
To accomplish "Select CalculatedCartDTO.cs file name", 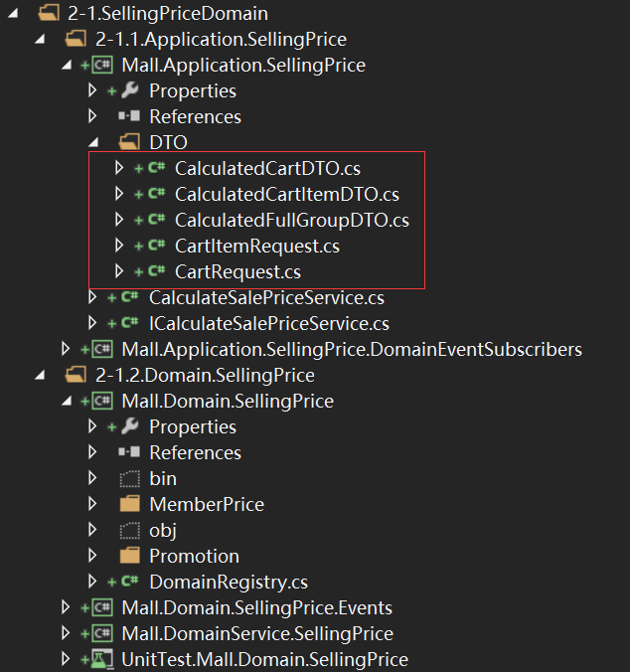I will pyautogui.click(x=267, y=168).
